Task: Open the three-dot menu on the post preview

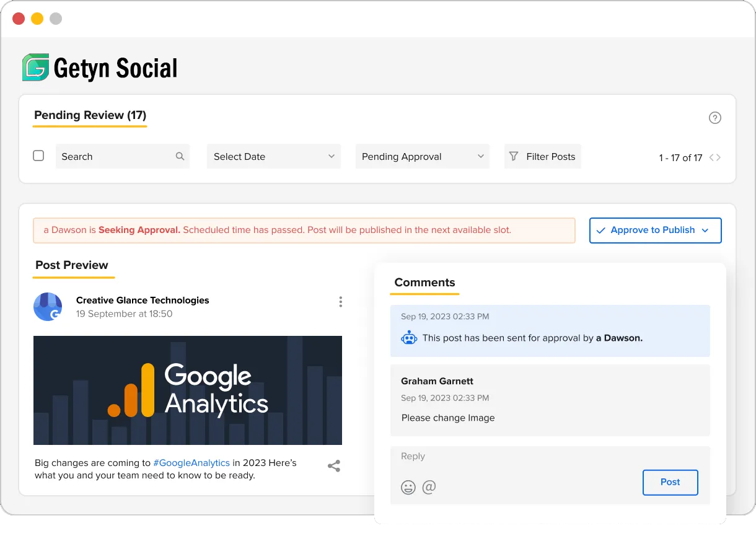Action: [x=340, y=302]
